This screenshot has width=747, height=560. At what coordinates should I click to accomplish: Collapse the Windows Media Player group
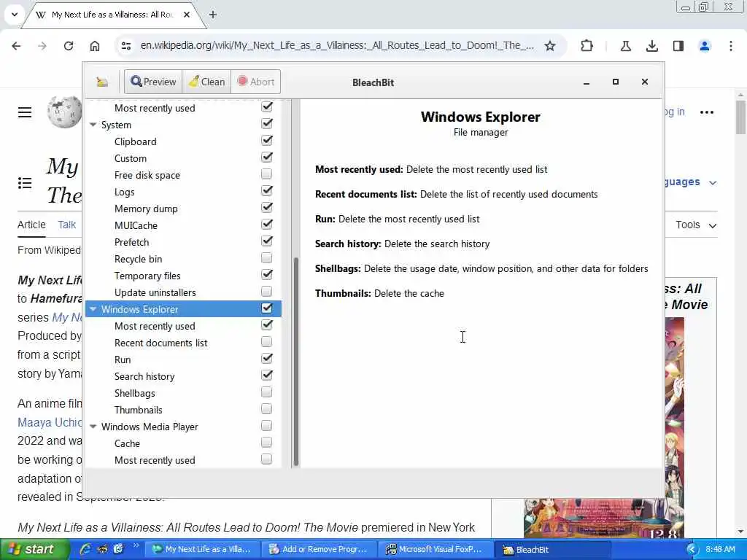[93, 427]
